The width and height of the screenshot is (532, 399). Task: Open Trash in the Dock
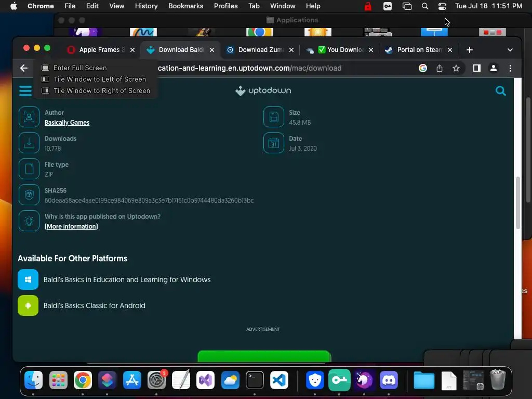[498, 380]
